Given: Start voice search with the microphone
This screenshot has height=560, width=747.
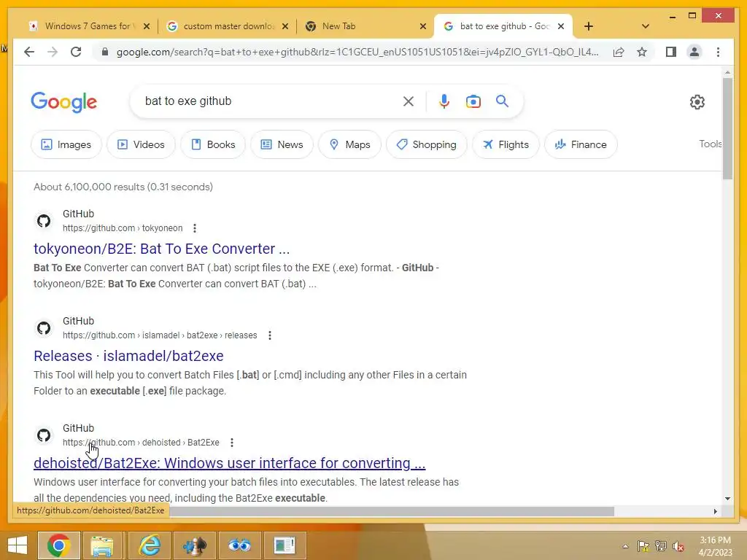Looking at the screenshot, I should pyautogui.click(x=444, y=101).
